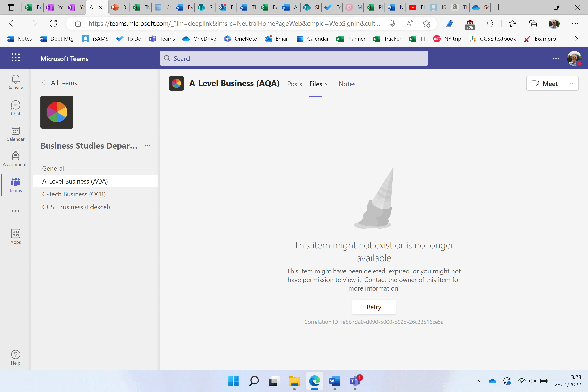Close the active A-Level browser tab
Viewport: 588px width, 392px height.
(101, 8)
